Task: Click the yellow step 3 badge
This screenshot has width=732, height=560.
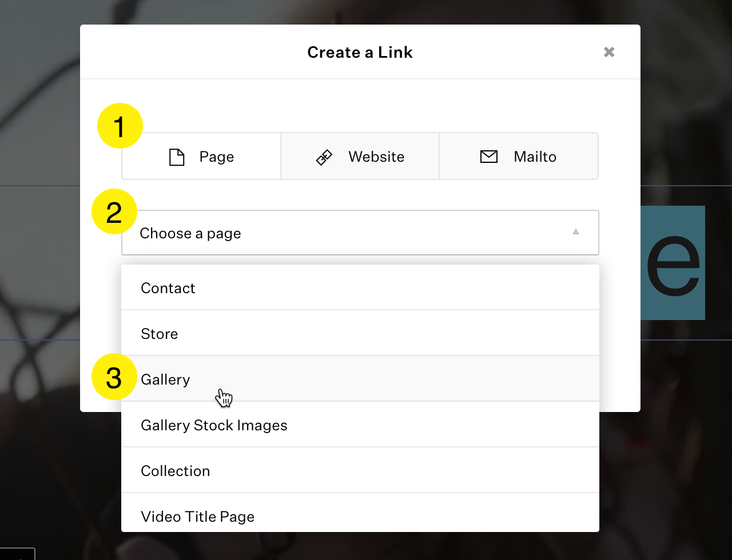Action: click(x=114, y=377)
